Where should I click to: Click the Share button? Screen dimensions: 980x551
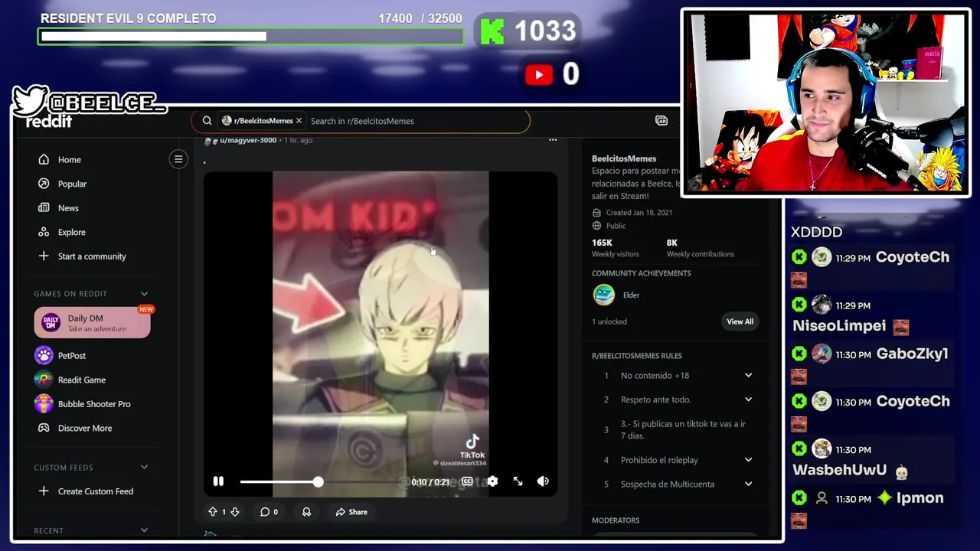[x=351, y=512]
